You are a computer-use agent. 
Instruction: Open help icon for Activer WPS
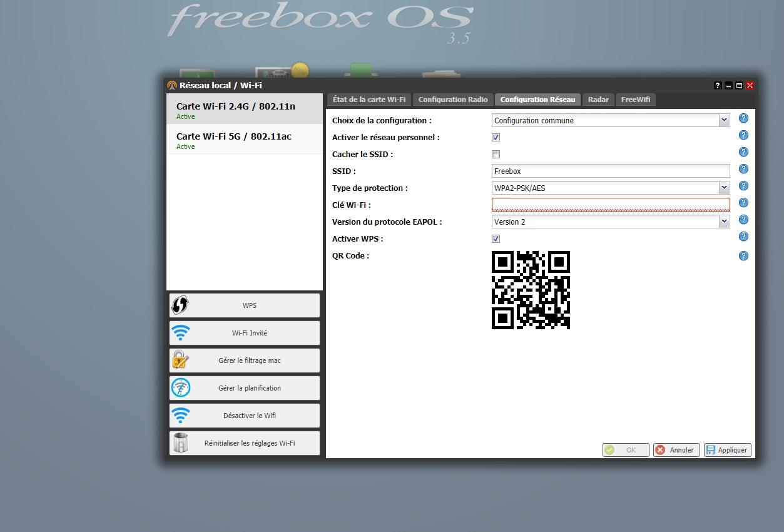[x=743, y=237]
